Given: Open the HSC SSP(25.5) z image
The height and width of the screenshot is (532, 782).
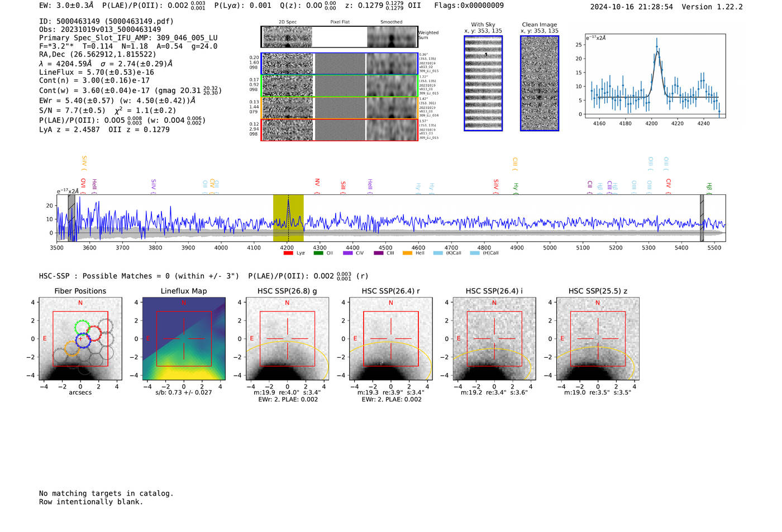Looking at the screenshot, I should tap(598, 338).
